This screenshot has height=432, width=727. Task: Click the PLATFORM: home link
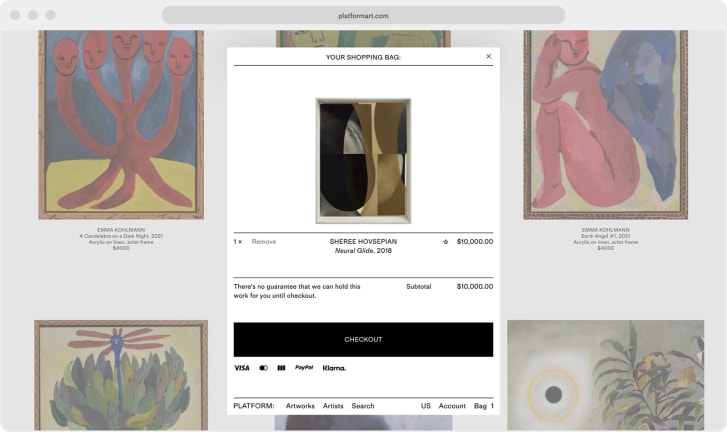[x=254, y=406]
